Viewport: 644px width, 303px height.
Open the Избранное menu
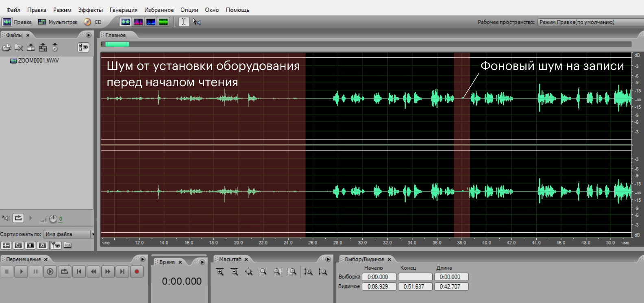point(159,10)
